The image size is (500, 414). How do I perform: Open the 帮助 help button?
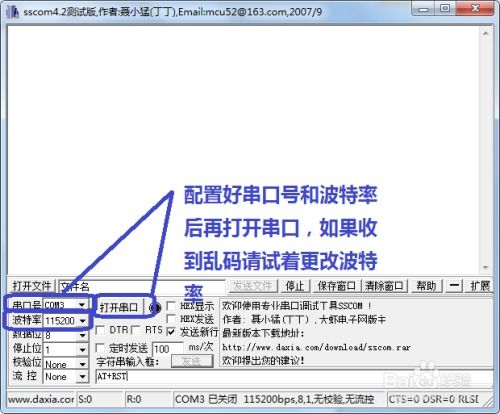pyautogui.click(x=426, y=286)
